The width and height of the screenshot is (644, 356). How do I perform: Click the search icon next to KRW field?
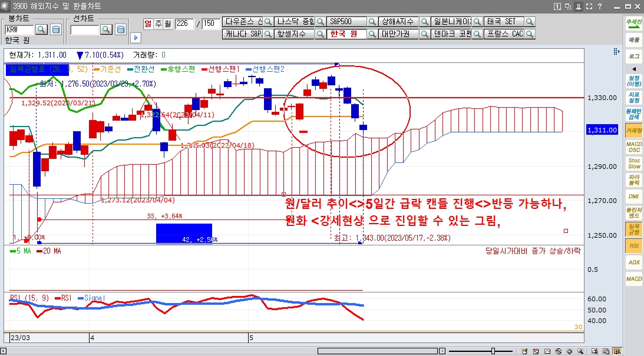click(41, 29)
